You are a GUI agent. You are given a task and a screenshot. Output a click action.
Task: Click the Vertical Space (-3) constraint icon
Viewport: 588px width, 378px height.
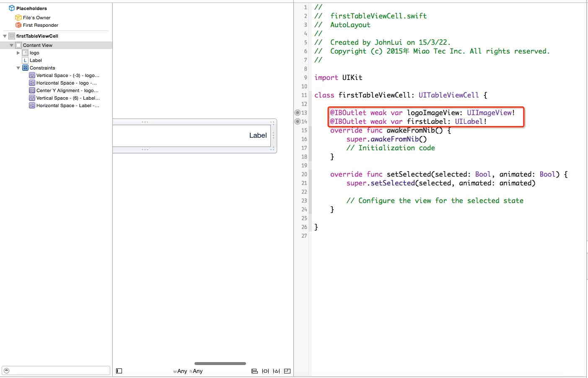click(x=32, y=75)
